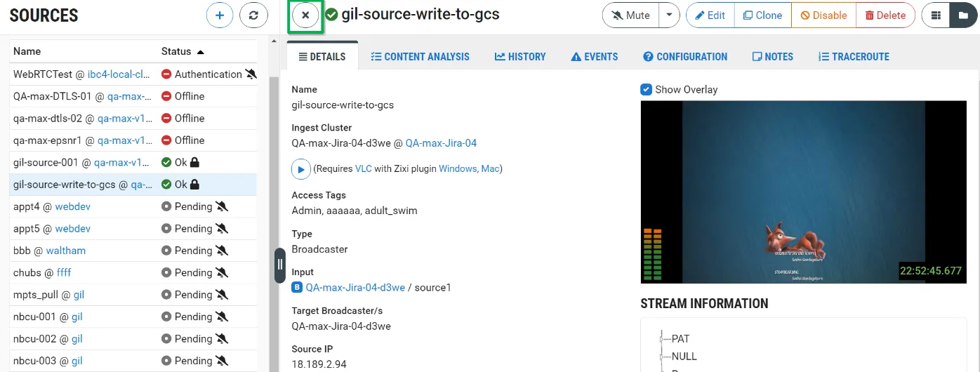Viewport: 980px width, 372px height.
Task: Clone the selected source
Action: (x=763, y=15)
